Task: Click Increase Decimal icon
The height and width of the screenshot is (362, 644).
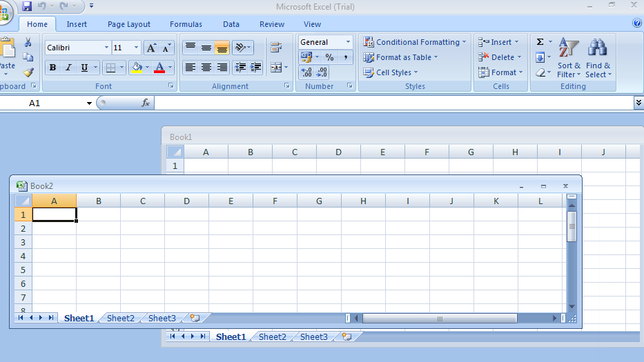Action: pyautogui.click(x=306, y=72)
